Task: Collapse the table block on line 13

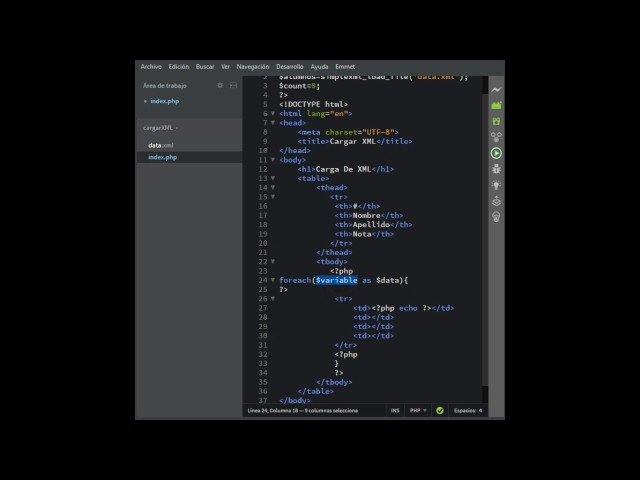Action: pyautogui.click(x=273, y=178)
